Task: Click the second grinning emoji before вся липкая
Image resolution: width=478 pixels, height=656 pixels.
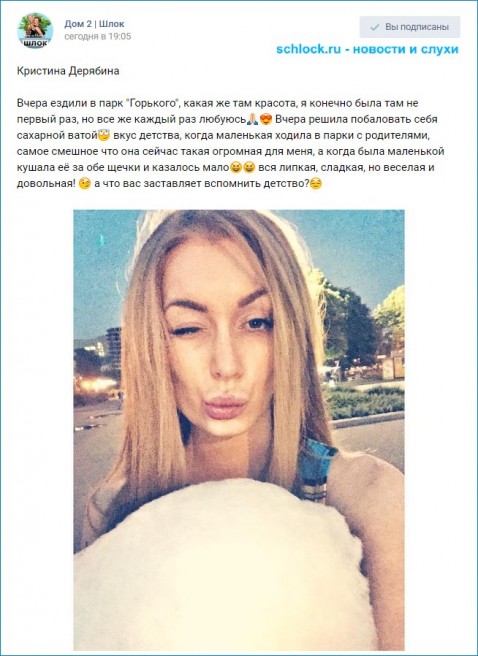Action: pyautogui.click(x=249, y=168)
